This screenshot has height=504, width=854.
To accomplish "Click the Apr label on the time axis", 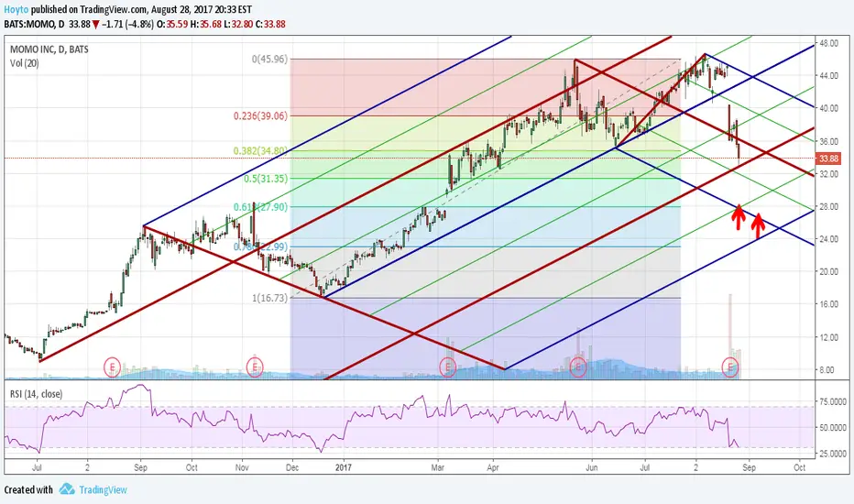I will (493, 467).
